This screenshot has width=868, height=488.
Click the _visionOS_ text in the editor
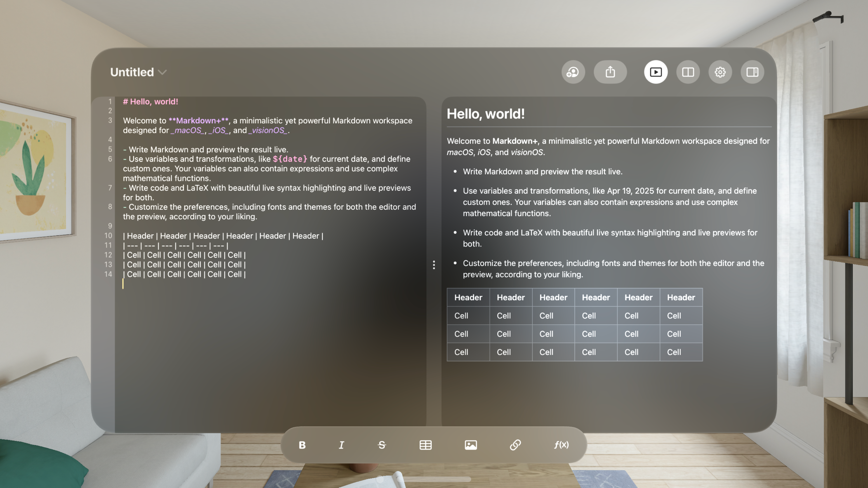point(268,130)
